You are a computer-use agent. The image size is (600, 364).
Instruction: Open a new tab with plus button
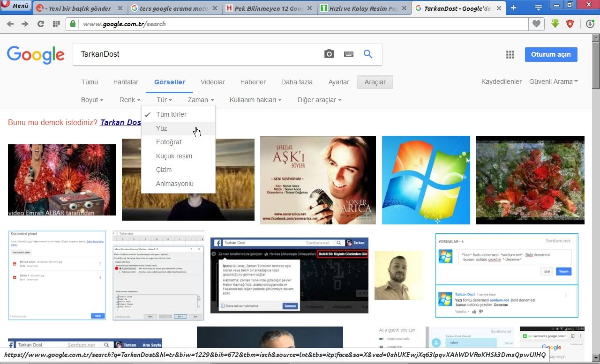(x=514, y=8)
